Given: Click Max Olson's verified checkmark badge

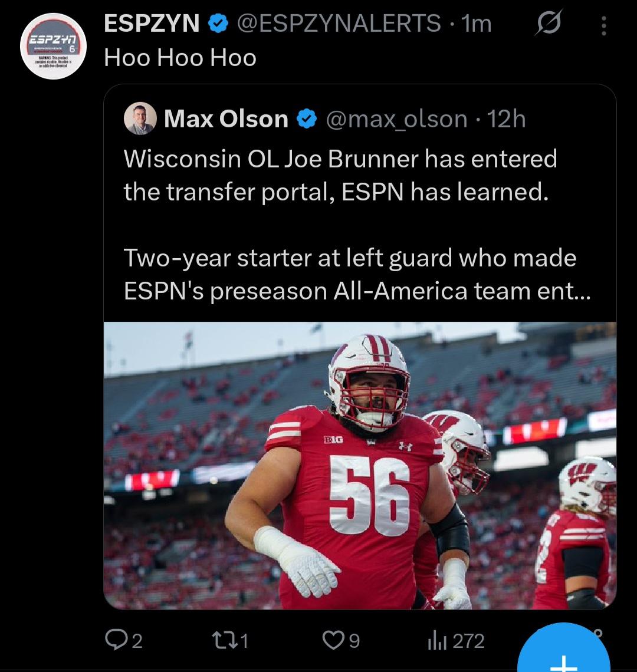Looking at the screenshot, I should (x=306, y=120).
